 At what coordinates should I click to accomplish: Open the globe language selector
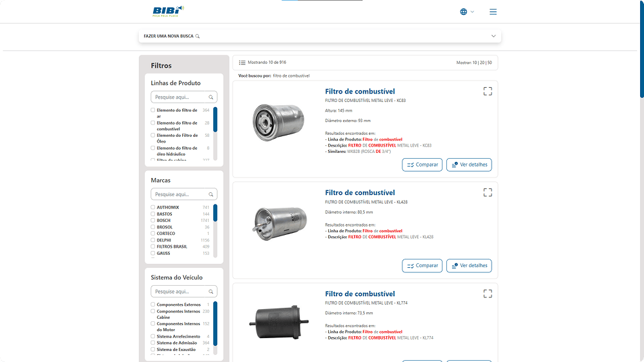click(x=464, y=12)
